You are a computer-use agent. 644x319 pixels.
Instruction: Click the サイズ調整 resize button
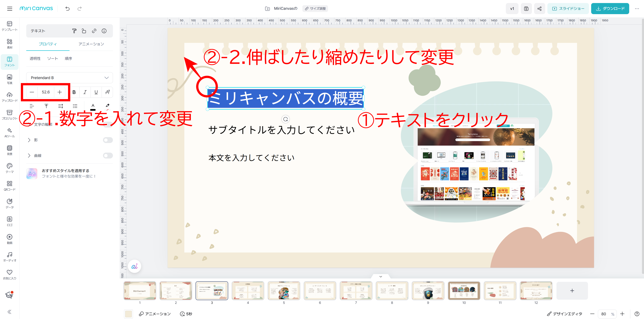click(x=315, y=9)
